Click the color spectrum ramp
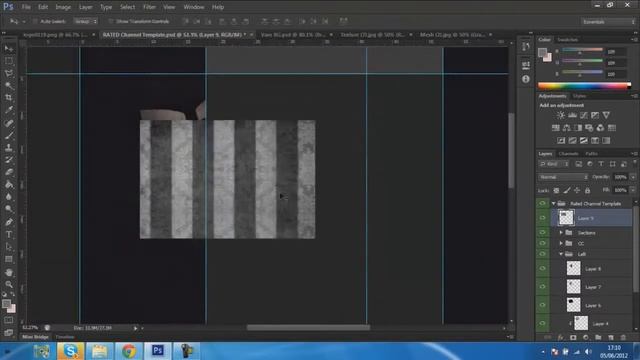640x360 pixels. click(x=584, y=86)
